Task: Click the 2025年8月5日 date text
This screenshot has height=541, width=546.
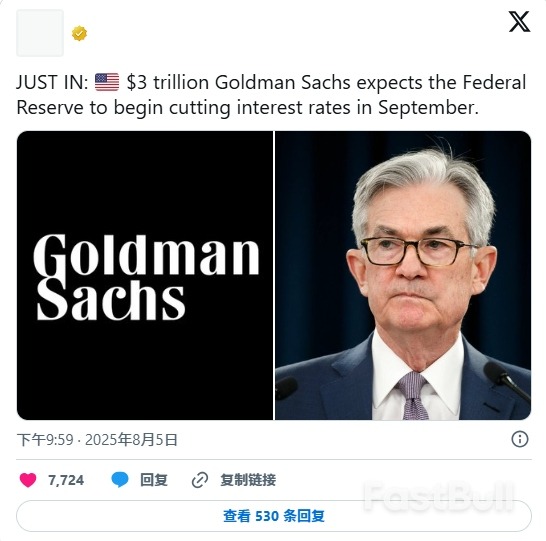Action: click(131, 440)
